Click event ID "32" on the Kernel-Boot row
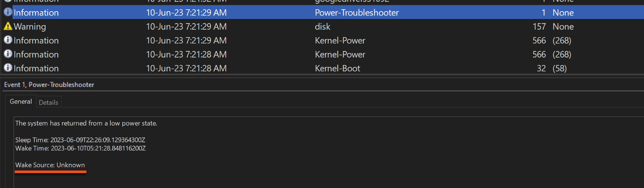The height and width of the screenshot is (188, 644). click(x=541, y=68)
